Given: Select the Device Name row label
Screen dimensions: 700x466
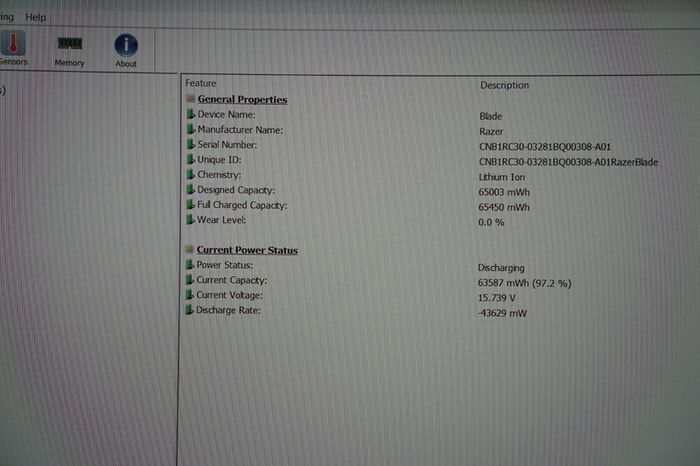Looking at the screenshot, I should coord(226,115).
